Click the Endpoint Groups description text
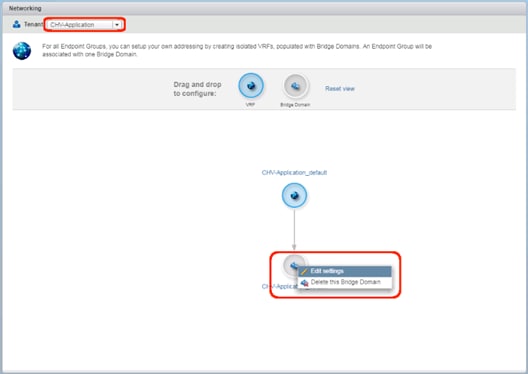This screenshot has width=528, height=374. coord(237,50)
